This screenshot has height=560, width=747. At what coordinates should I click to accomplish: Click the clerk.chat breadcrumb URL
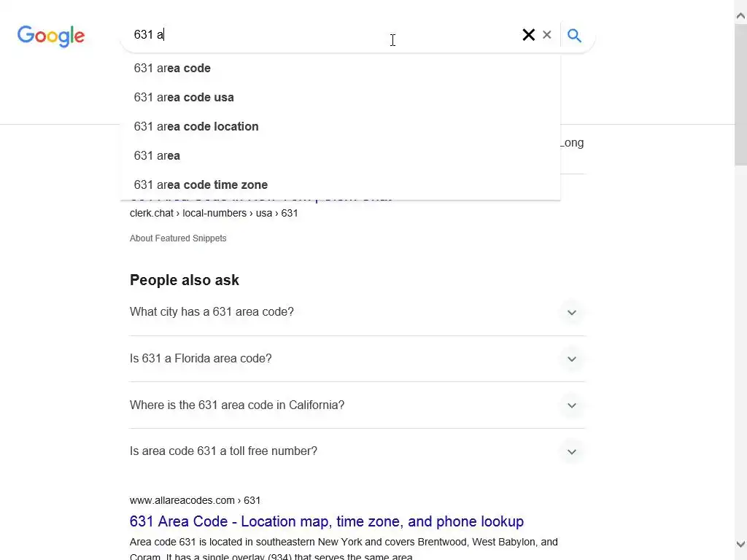[214, 214]
